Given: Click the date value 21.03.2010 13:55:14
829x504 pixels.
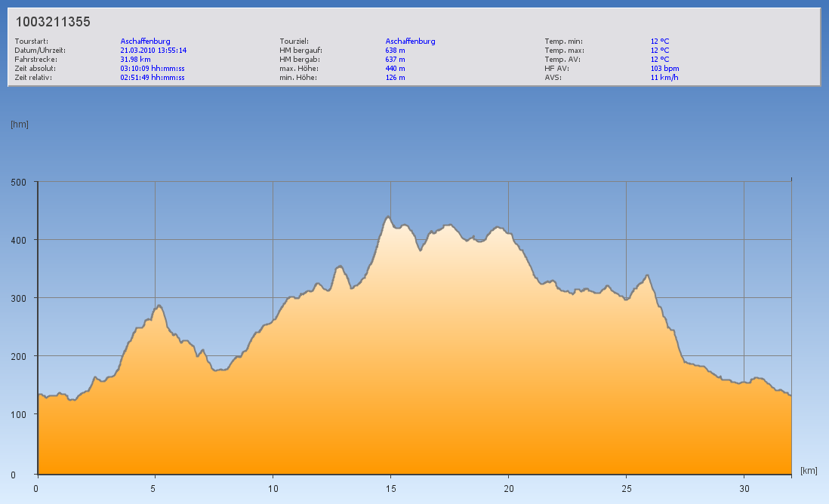Looking at the screenshot, I should click(x=153, y=51).
